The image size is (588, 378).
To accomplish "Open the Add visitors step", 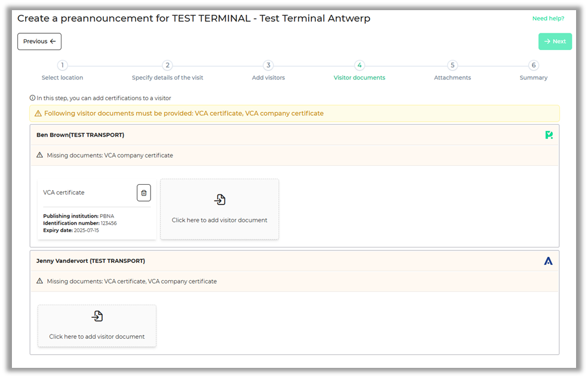I will tap(268, 66).
